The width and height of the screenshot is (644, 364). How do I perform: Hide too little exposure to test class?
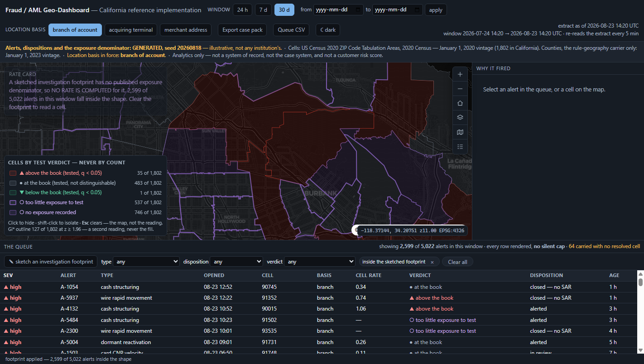(85, 202)
